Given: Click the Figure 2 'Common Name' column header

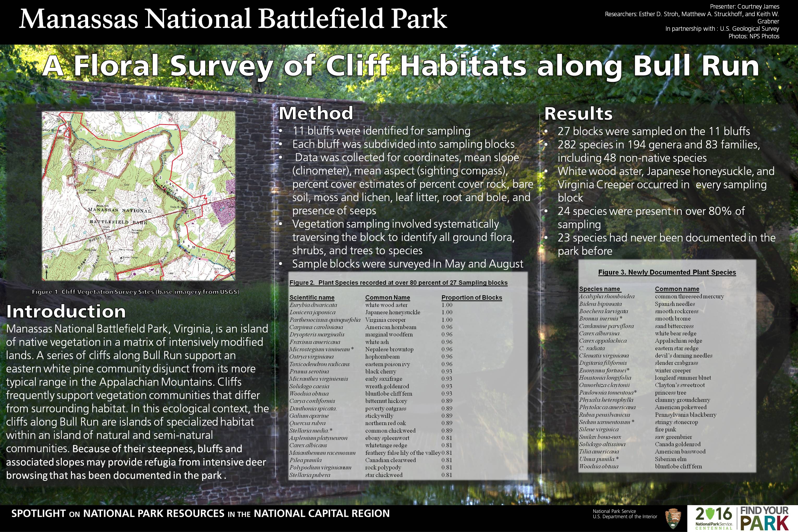Looking at the screenshot, I should point(388,298).
